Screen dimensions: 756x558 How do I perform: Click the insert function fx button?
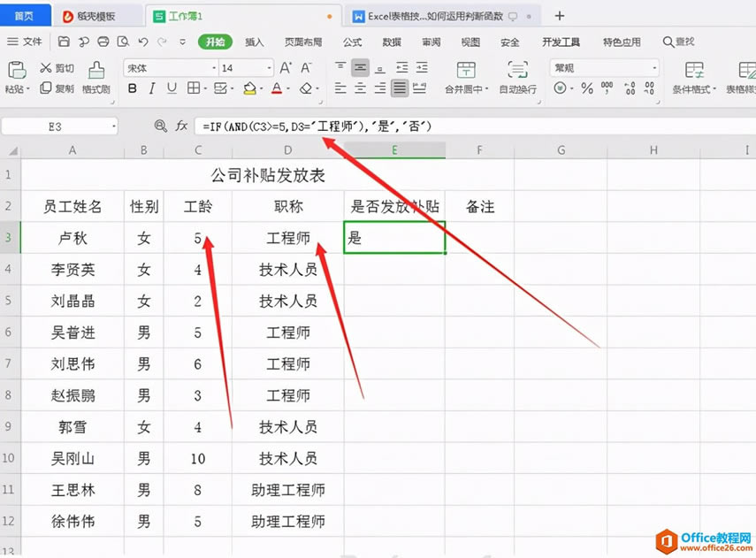(x=180, y=126)
